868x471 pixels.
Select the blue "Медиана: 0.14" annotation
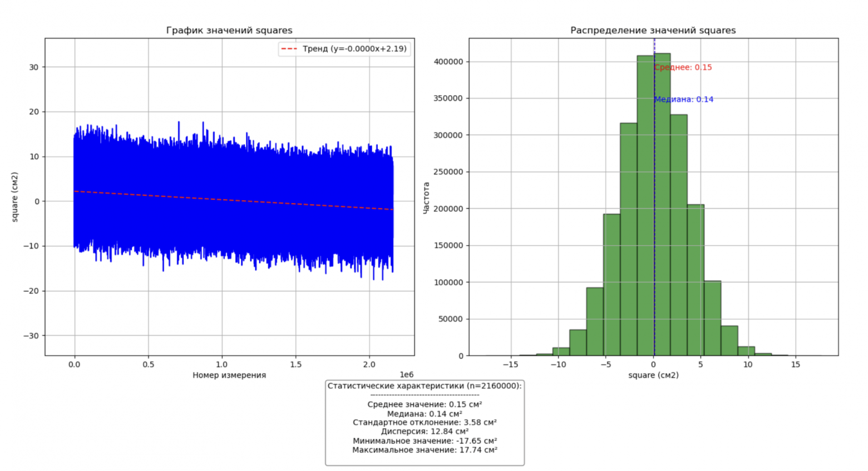coord(683,100)
